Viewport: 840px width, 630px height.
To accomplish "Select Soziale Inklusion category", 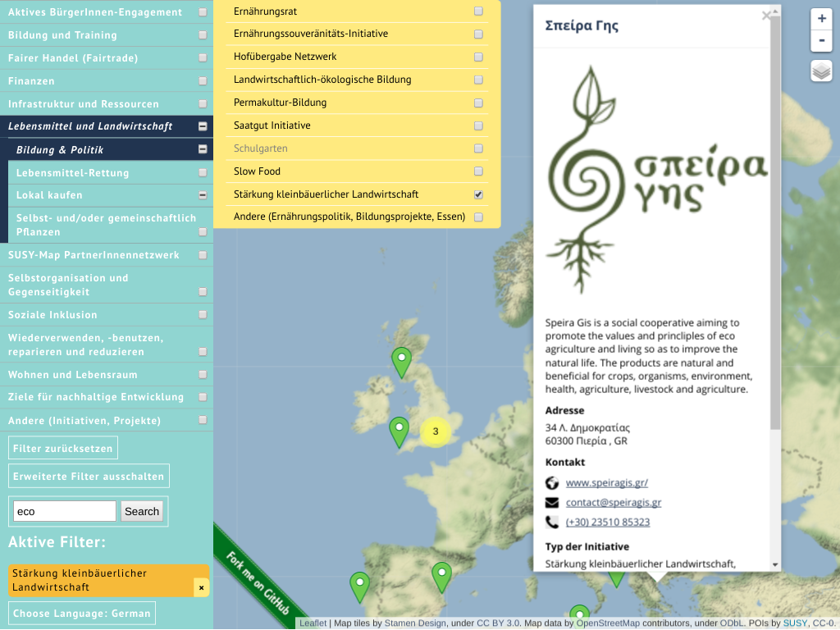I will [107, 314].
